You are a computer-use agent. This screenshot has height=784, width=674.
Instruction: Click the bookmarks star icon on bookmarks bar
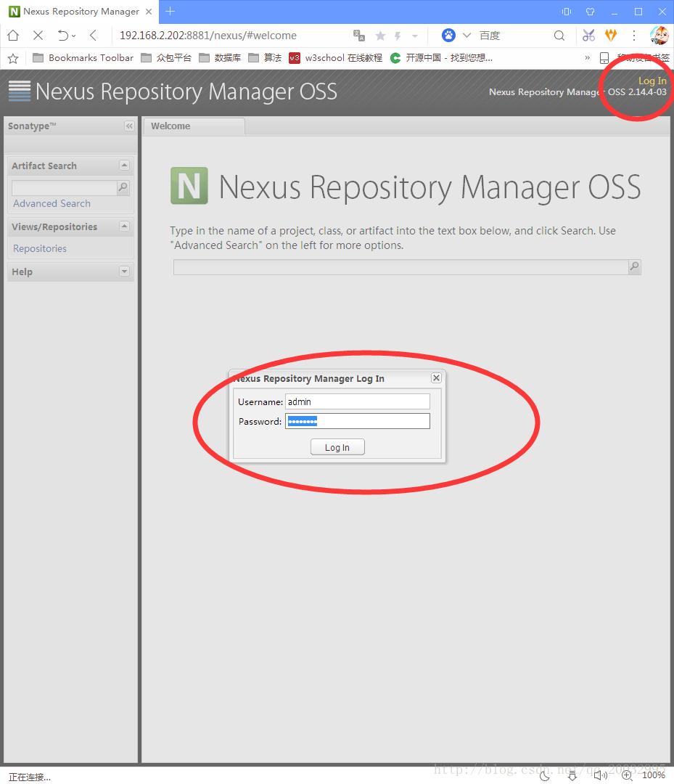tap(13, 59)
